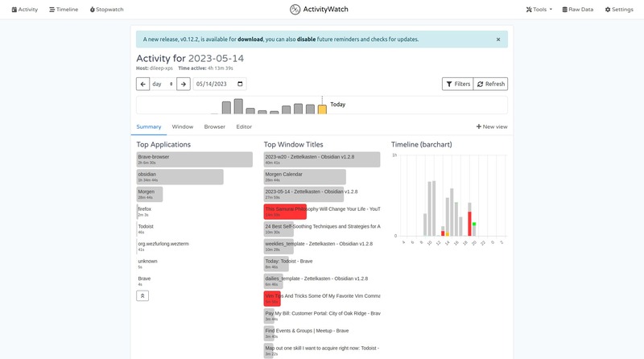Select the Brave-browser application bar

[195, 159]
